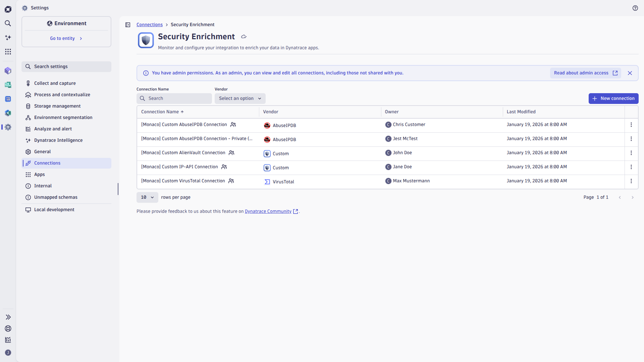
Task: Dismiss the admin permissions banner
Action: coord(630,73)
